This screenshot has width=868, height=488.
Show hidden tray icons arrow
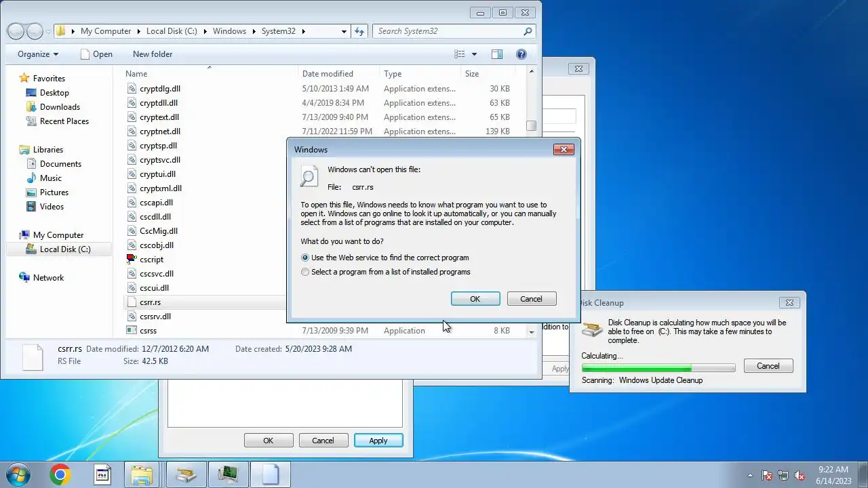[x=749, y=476]
